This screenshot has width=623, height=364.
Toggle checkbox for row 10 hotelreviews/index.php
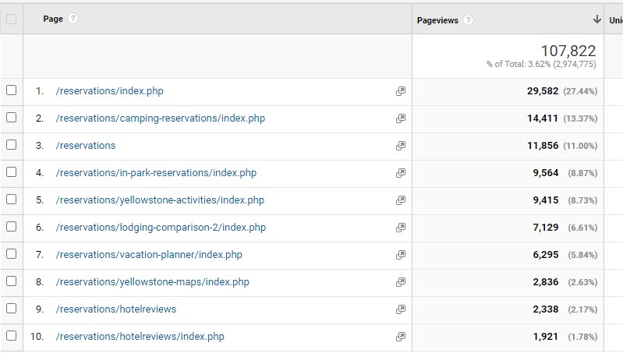coord(11,336)
